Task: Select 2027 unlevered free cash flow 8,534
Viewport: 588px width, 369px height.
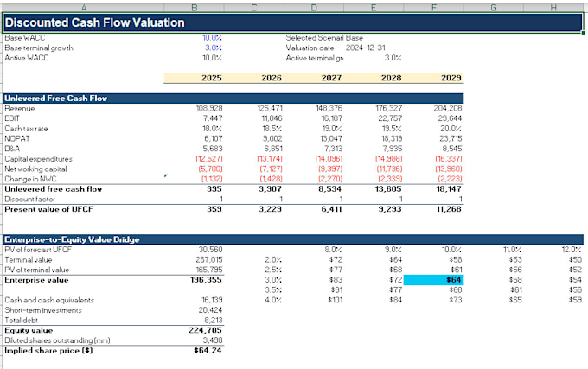Action: [x=330, y=189]
